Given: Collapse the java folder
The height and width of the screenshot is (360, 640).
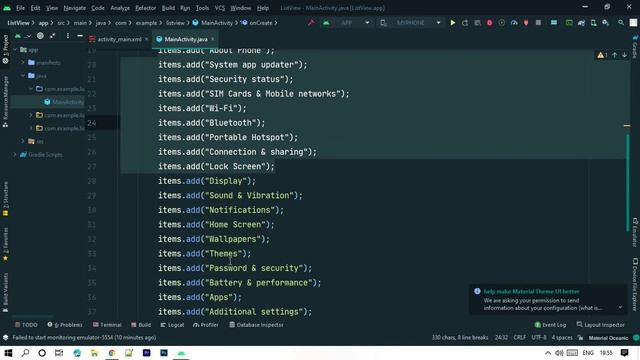Looking at the screenshot, I should pos(23,76).
